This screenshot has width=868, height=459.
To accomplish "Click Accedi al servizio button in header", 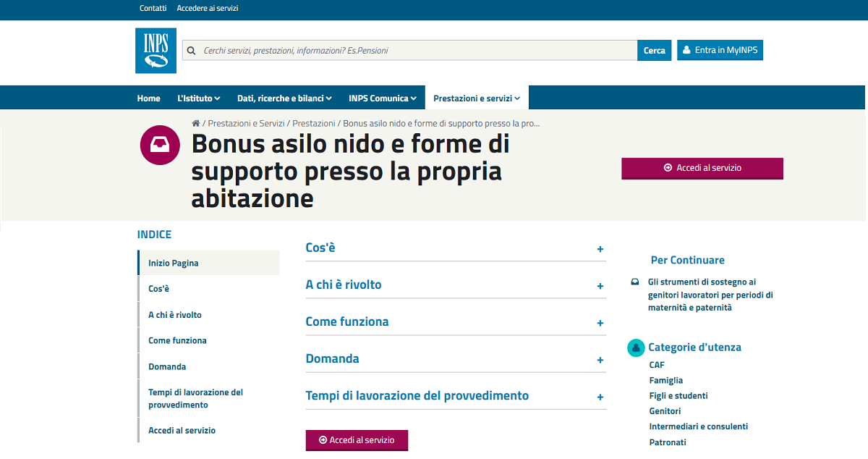I will (702, 168).
